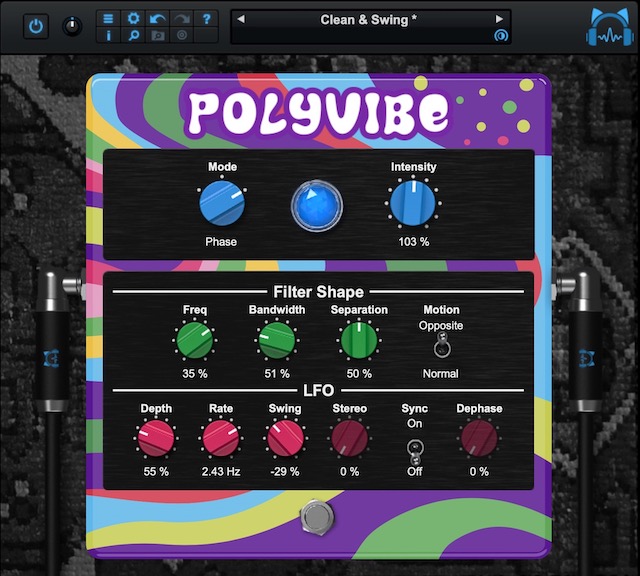This screenshot has height=576, width=640.
Task: Click the magnifier zoom icon
Action: click(x=133, y=36)
